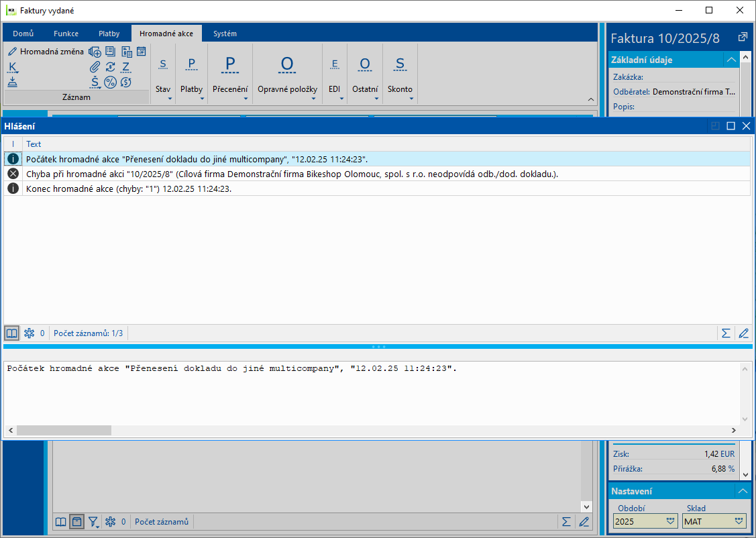Select the Chyba při hromadné akci error row
756x538 pixels.
(x=377, y=174)
